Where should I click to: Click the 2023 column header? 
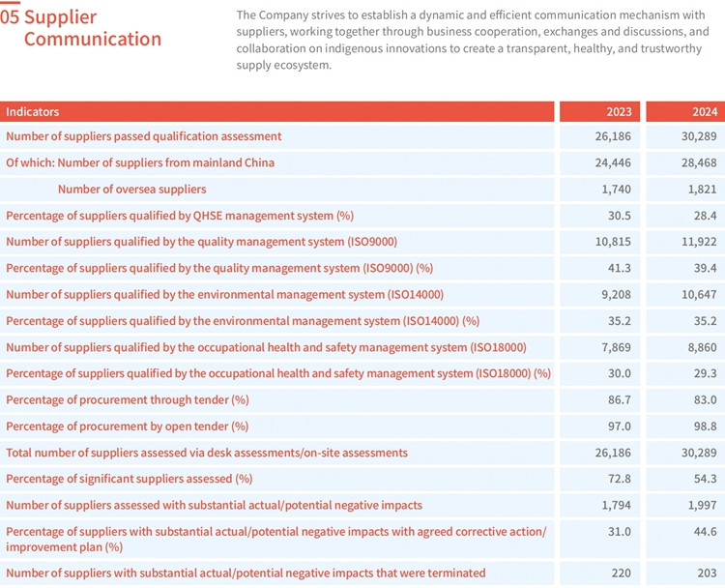point(619,111)
